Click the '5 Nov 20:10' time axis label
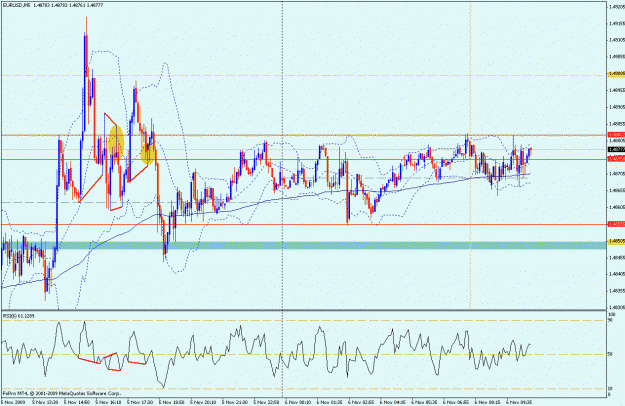Screen dimensions: 625x406 pyautogui.click(x=202, y=402)
